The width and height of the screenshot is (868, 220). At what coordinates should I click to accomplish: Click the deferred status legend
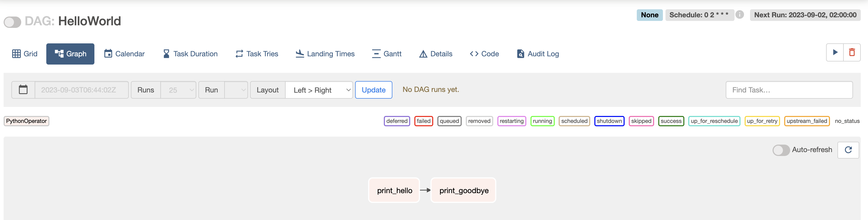397,121
